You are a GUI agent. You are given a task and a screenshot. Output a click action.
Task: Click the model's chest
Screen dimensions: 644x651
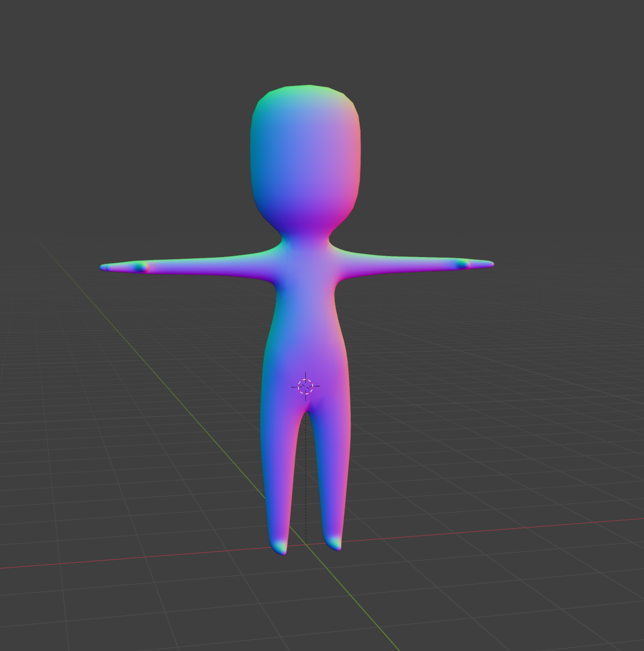click(x=305, y=279)
